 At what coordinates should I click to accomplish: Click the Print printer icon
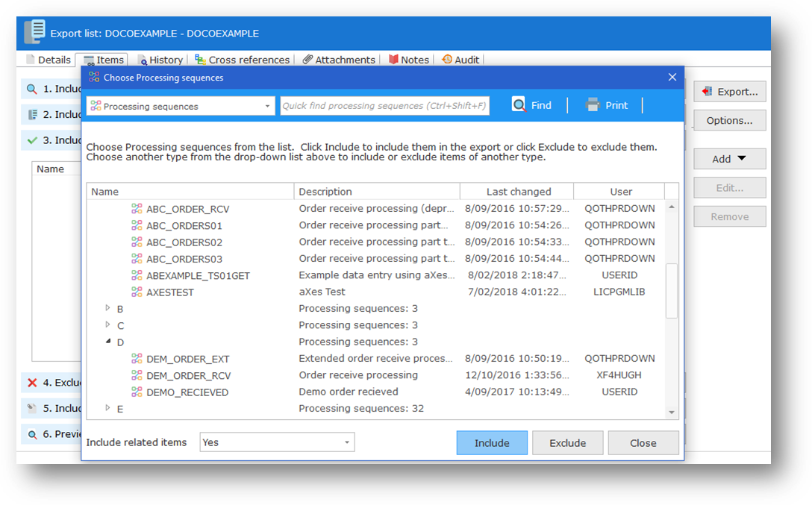point(593,104)
